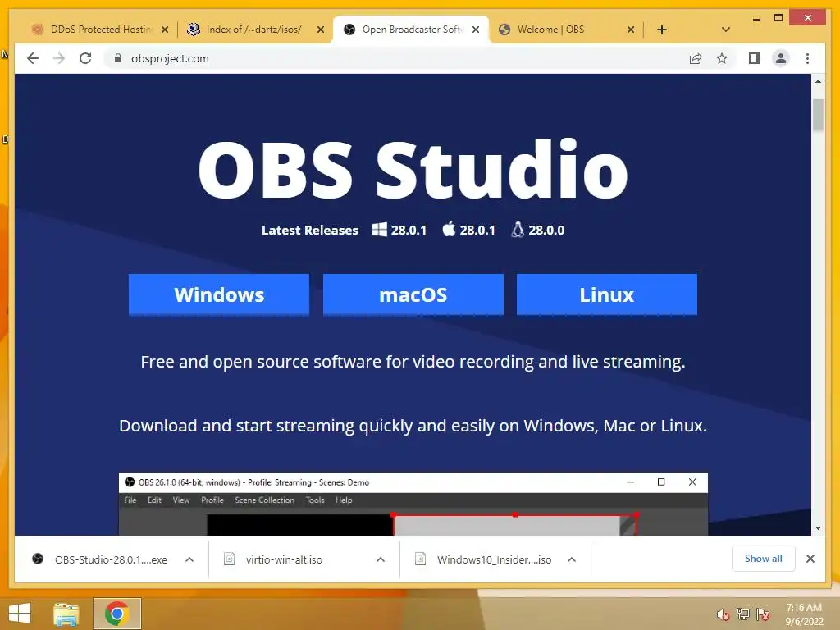Click the file icon of virtio-win-alt.iso
Viewport: 840px width, 630px height.
230,559
